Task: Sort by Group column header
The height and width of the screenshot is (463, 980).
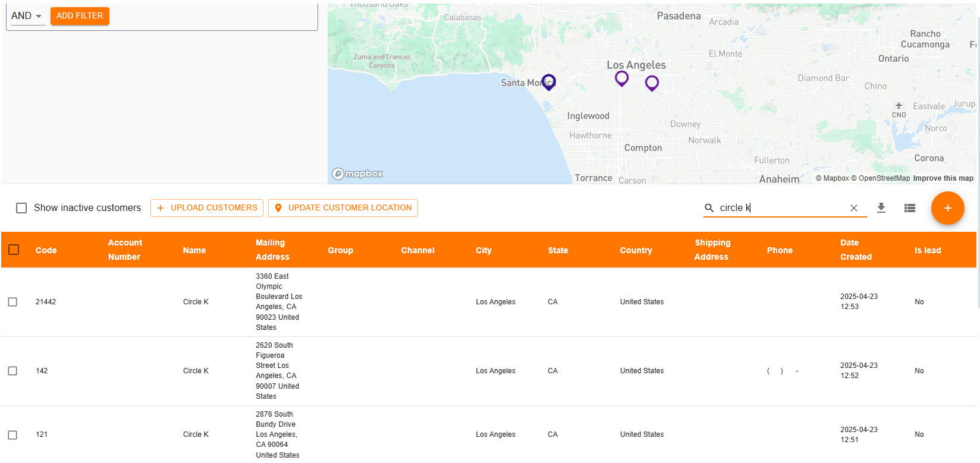Action: coord(340,250)
